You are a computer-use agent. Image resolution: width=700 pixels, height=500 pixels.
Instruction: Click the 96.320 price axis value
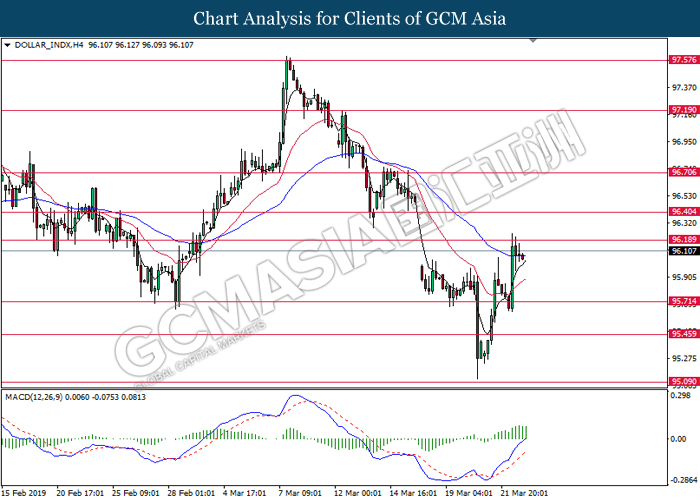click(684, 223)
